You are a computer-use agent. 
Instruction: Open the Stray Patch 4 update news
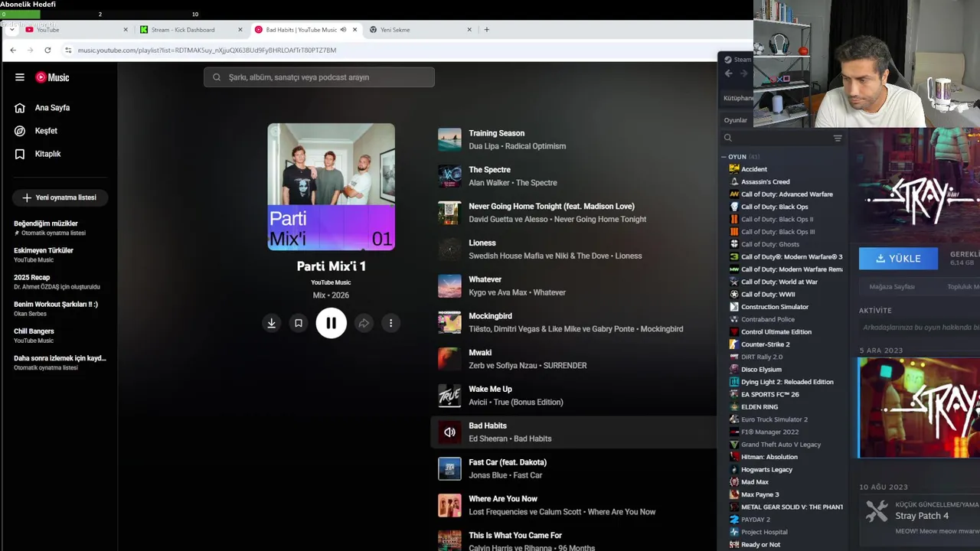921,516
